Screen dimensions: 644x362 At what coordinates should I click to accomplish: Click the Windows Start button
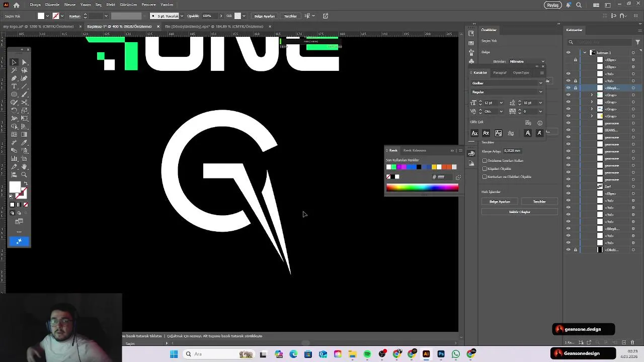pyautogui.click(x=174, y=354)
